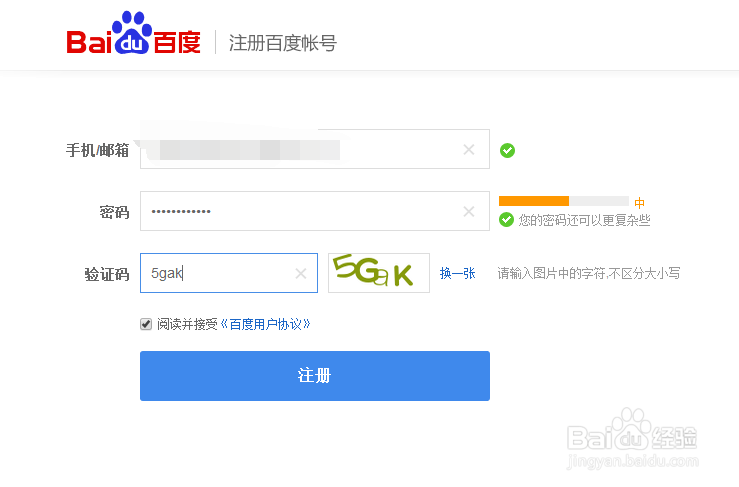
Task: Click the Baidu 经验 watermark logo
Action: coord(631,435)
